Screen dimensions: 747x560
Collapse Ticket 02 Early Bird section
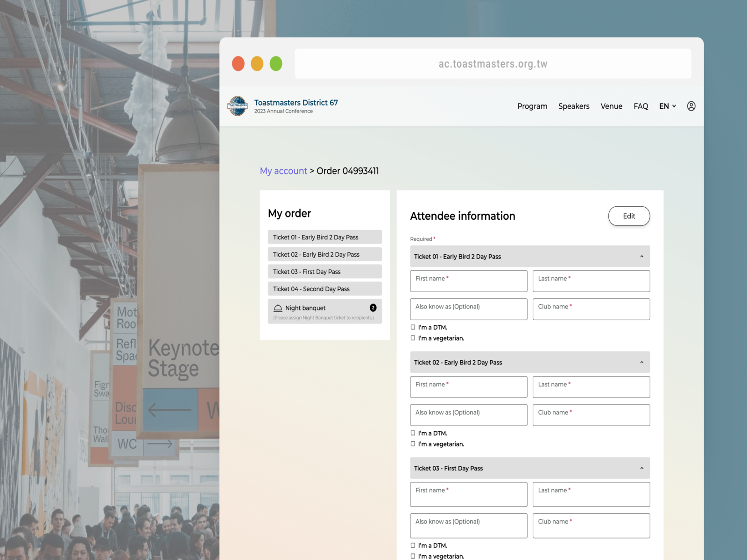pos(641,363)
